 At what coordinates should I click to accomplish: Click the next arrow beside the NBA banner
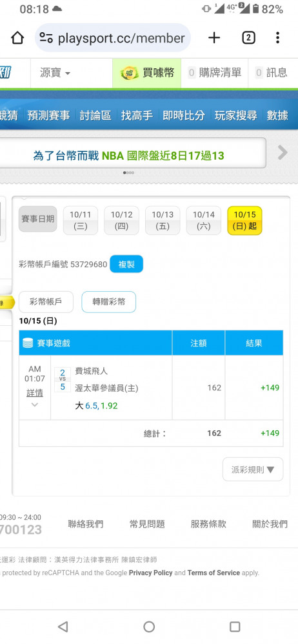pos(283,153)
